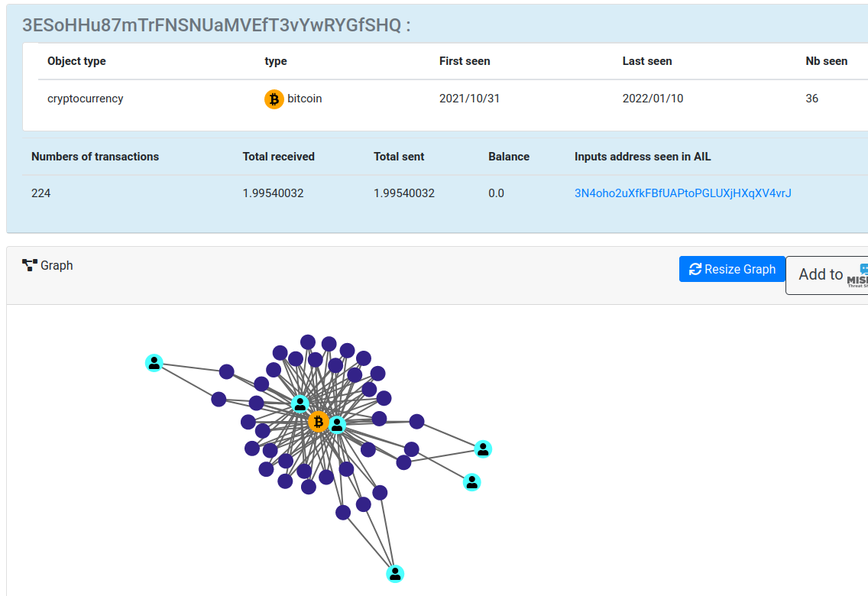This screenshot has width=868, height=596.
Task: Click the bitcoin type label
Action: [x=304, y=99]
